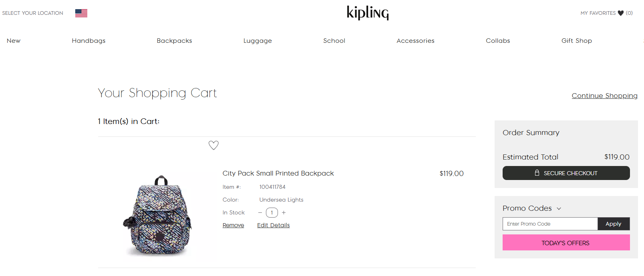Select Continue Shopping
Viewport: 644px width, 276px height.
604,95
